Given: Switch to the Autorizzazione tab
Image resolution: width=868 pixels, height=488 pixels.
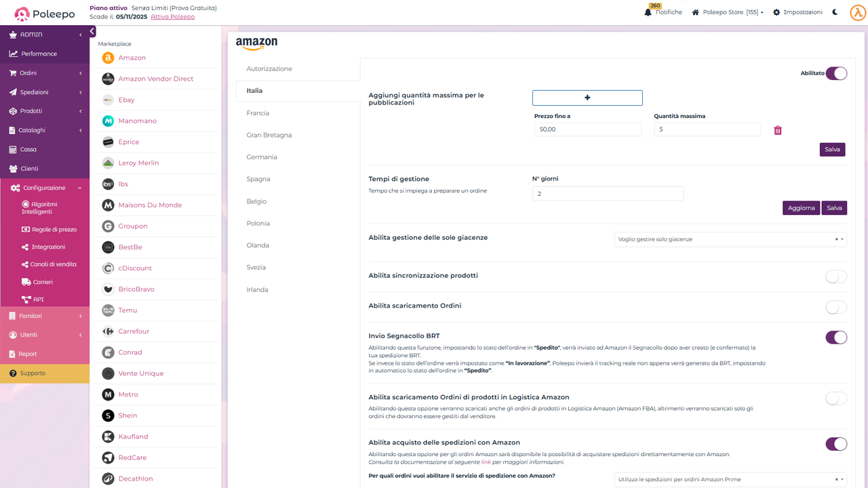Looking at the screenshot, I should (x=269, y=68).
